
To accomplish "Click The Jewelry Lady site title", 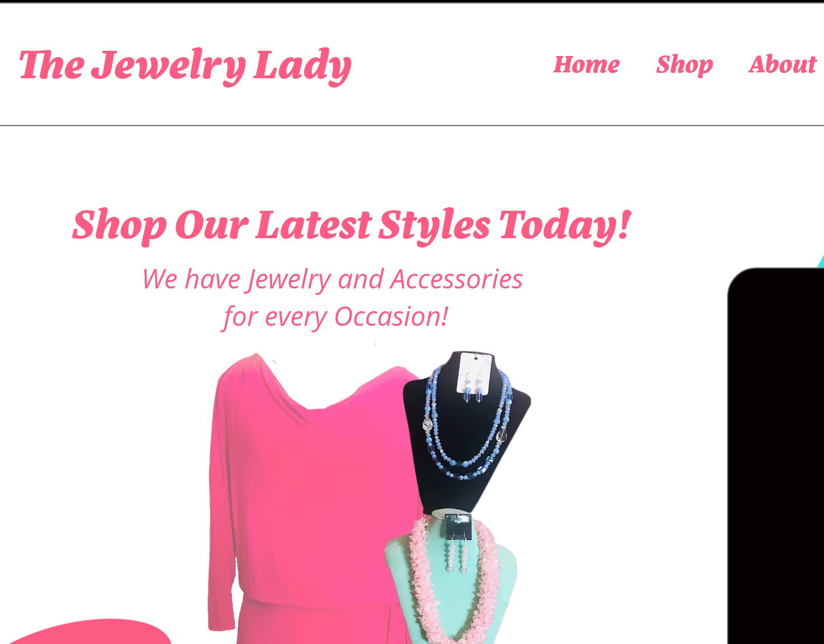I will (185, 65).
